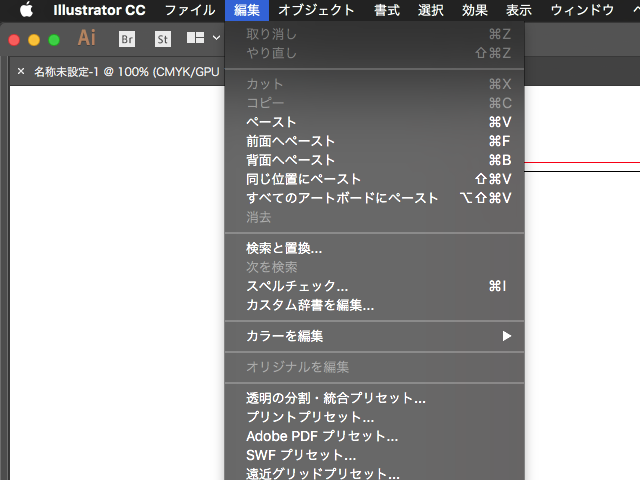Viewport: 640px width, 480px height.
Task: Choose すべてのアートボードにペースト menu item
Action: (x=374, y=198)
